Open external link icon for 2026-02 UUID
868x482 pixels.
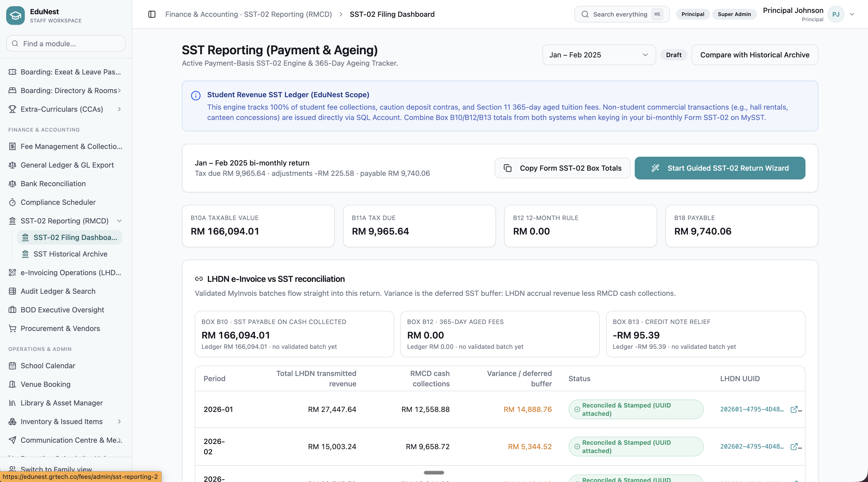pos(794,447)
